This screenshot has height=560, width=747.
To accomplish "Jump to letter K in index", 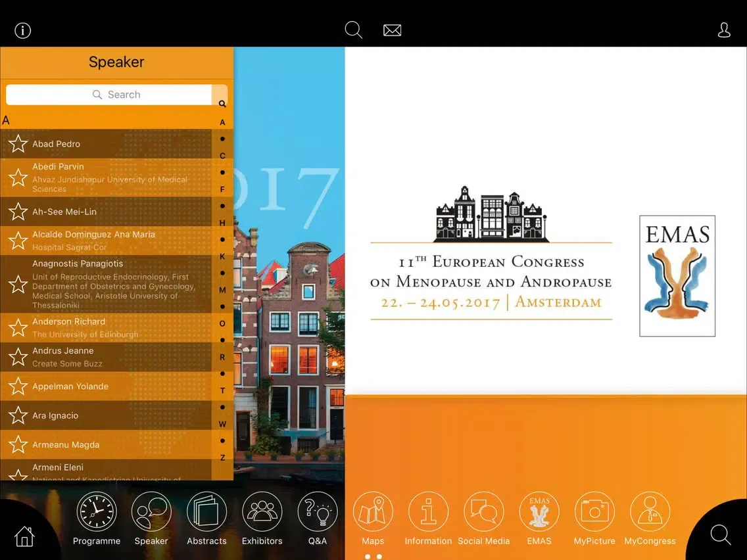I will click(222, 256).
